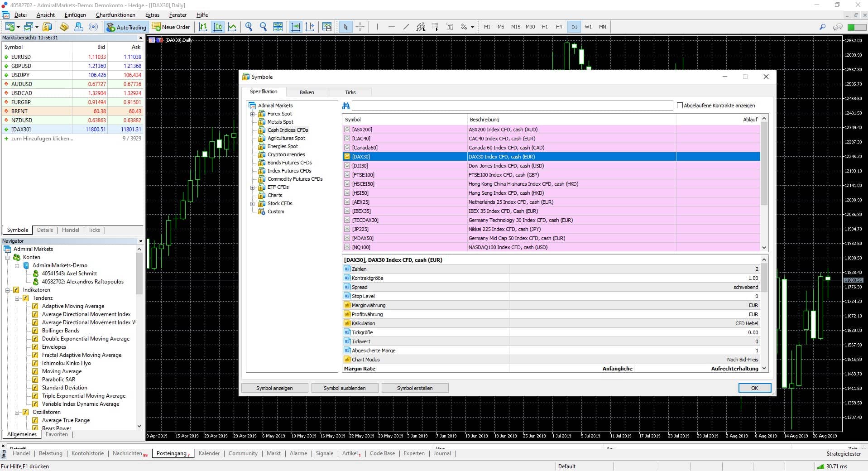The width and height of the screenshot is (868, 471).
Task: Select the Horizontal Line drawing tool
Action: point(392,27)
